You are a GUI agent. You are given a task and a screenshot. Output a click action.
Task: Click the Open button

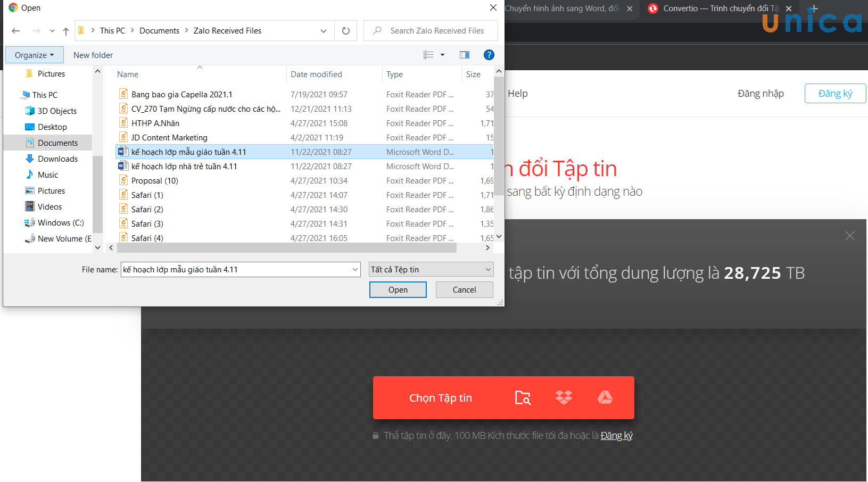[398, 290]
